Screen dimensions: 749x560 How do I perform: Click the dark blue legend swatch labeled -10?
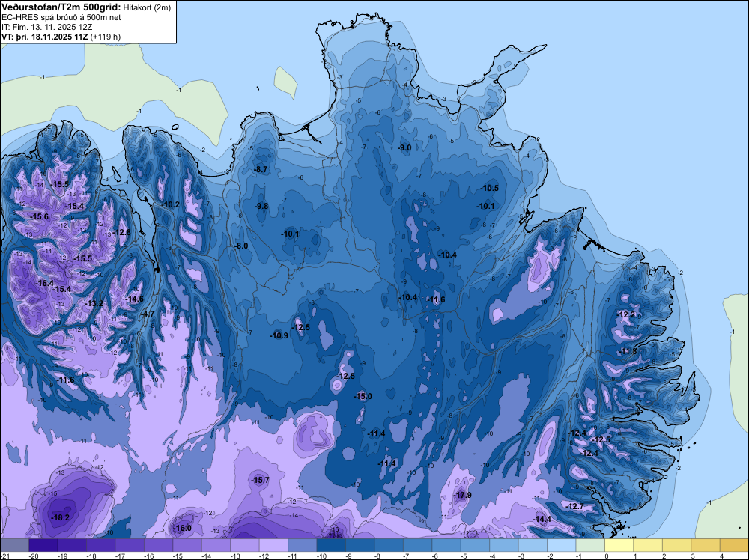[331, 545]
